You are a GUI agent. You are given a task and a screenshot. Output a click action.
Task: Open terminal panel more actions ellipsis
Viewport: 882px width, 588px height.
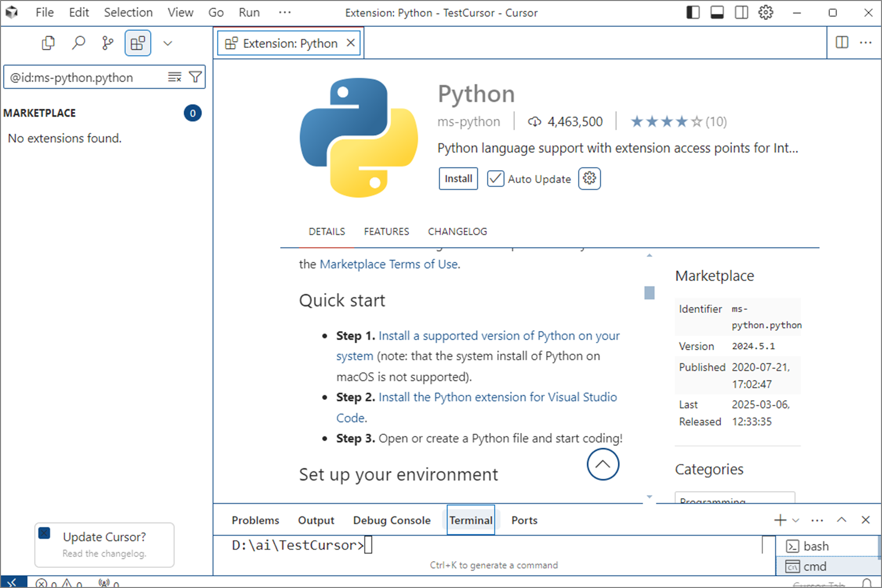[817, 520]
